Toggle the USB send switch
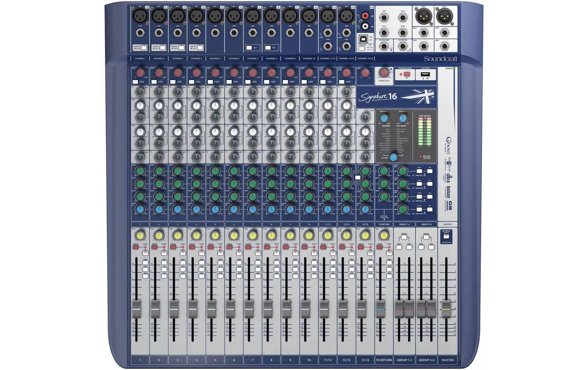 [x=362, y=49]
